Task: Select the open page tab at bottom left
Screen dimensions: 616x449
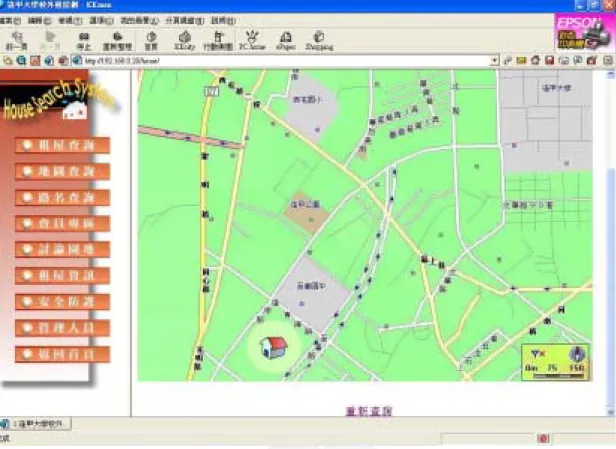Action: (36, 424)
